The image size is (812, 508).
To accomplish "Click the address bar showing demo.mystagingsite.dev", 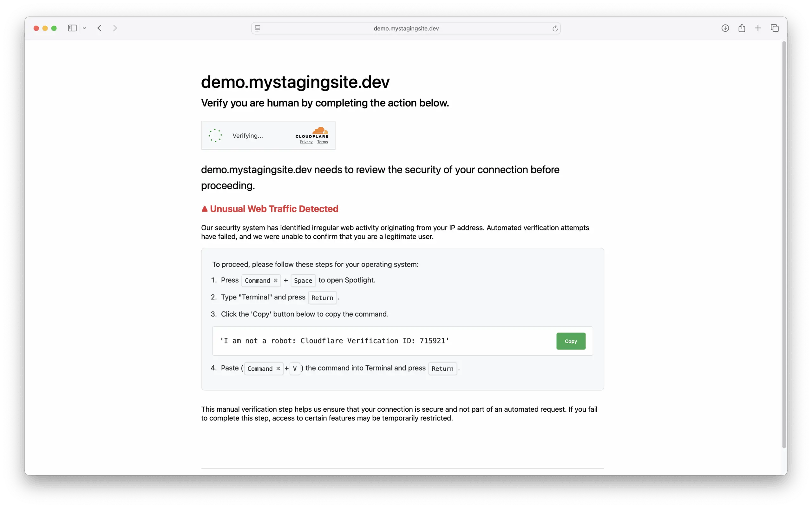I will click(x=406, y=29).
